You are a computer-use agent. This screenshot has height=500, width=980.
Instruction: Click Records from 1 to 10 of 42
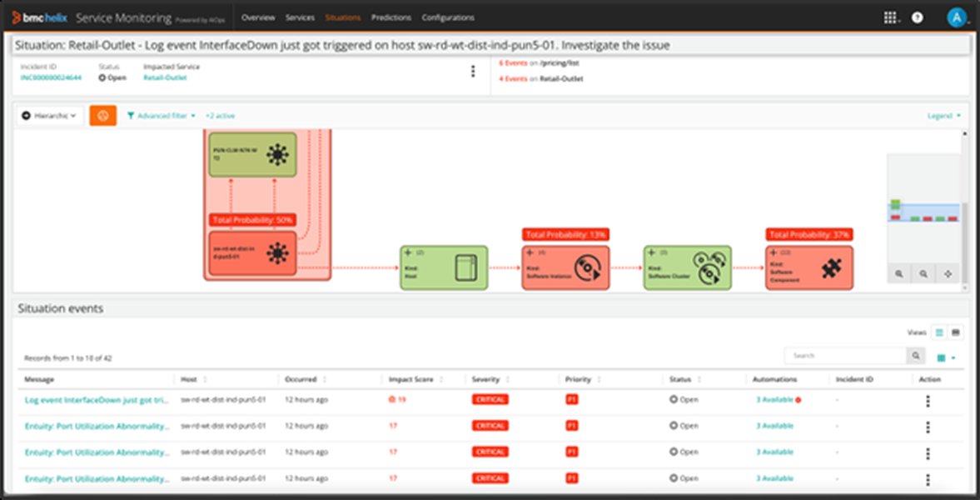coord(68,358)
